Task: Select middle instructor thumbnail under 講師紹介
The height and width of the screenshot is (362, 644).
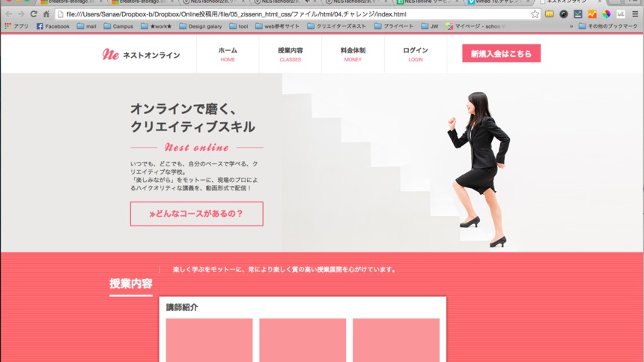Action: click(303, 340)
